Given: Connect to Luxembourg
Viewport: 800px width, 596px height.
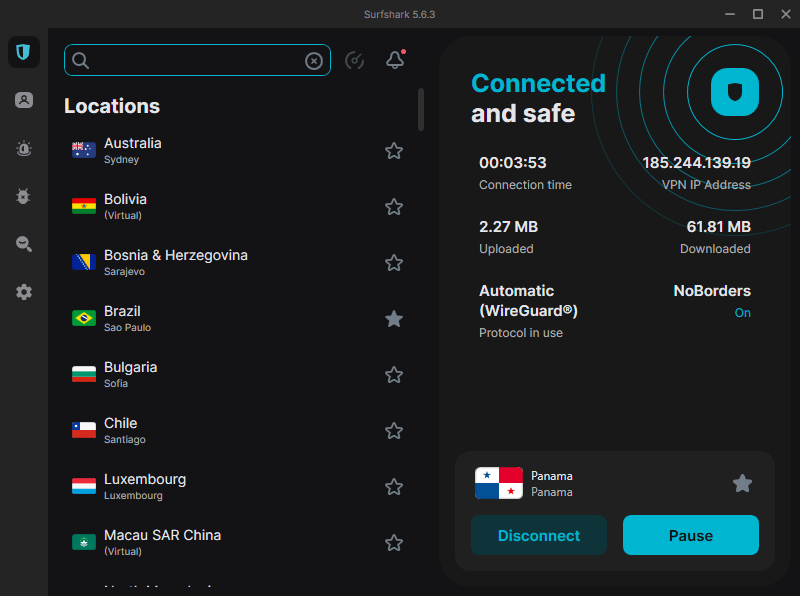Looking at the screenshot, I should (238, 487).
